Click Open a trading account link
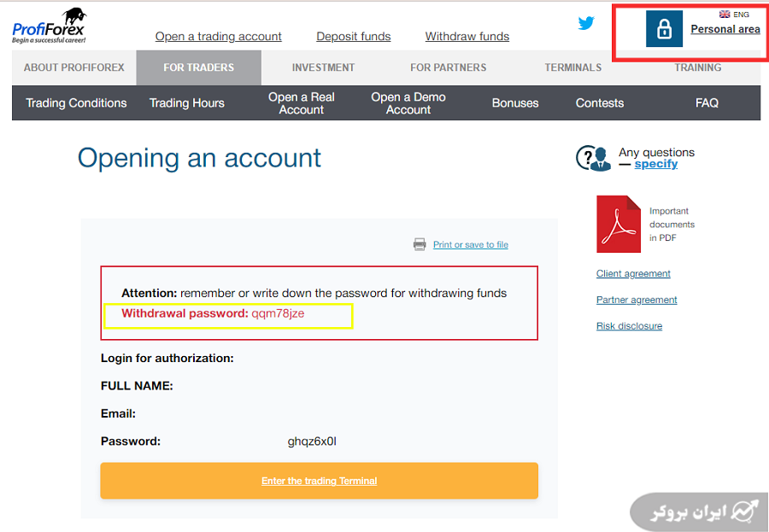This screenshot has width=769, height=532. click(x=218, y=36)
